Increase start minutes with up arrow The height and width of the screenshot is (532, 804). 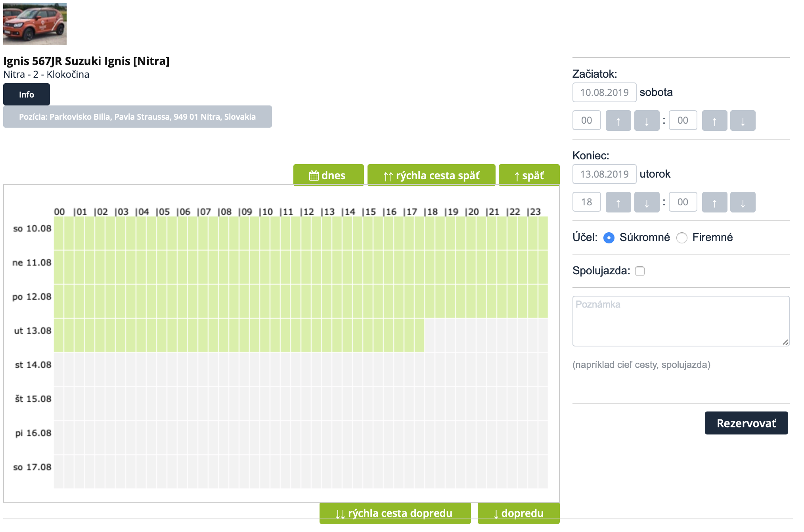(x=714, y=121)
